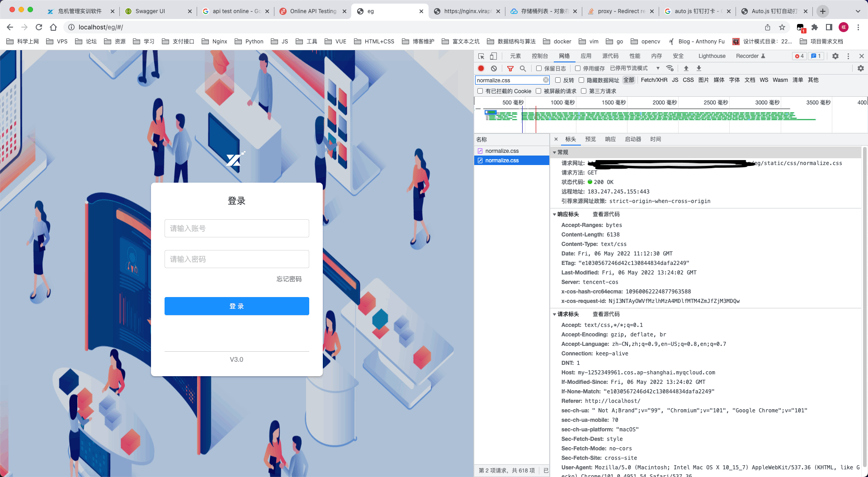Screen dimensions: 868x477
Task: Click the blue 登录 button
Action: coord(237,306)
